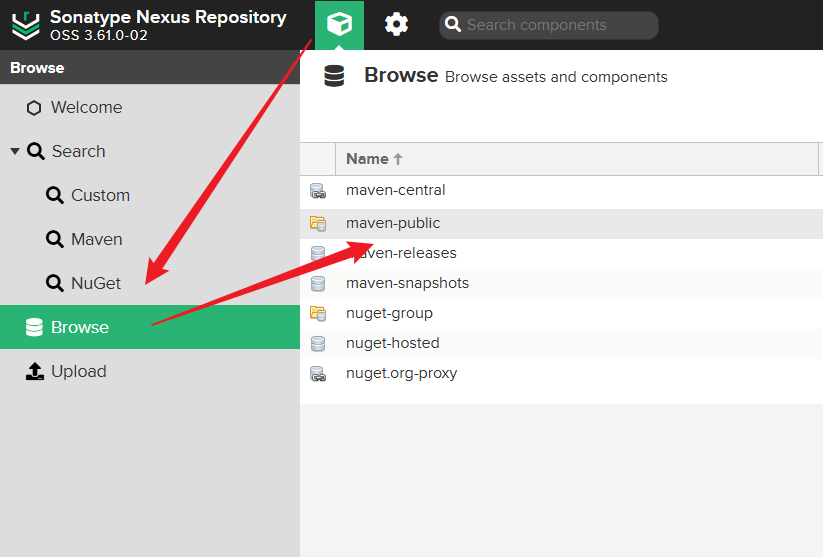This screenshot has width=823, height=557.
Task: Select Custom search in sidebar
Action: pos(100,195)
